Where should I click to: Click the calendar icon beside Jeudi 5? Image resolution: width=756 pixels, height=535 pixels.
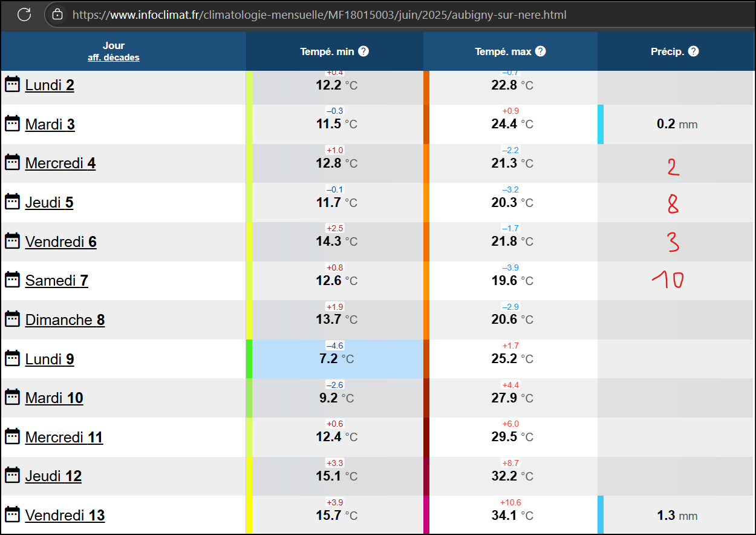(12, 202)
